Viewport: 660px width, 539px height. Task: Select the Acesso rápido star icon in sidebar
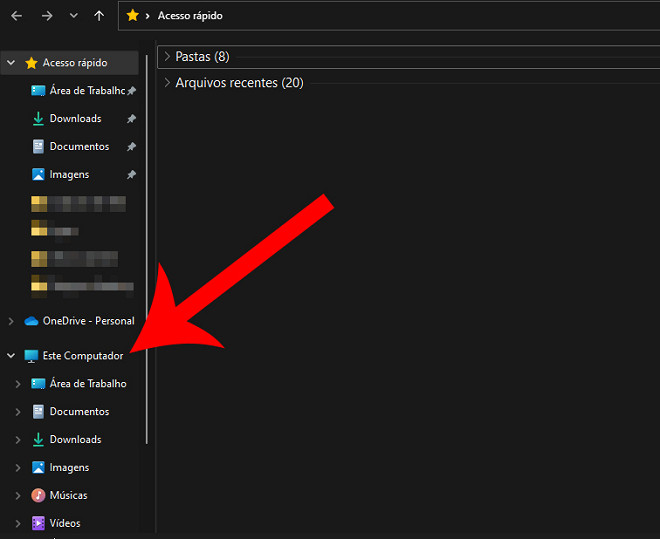31,63
